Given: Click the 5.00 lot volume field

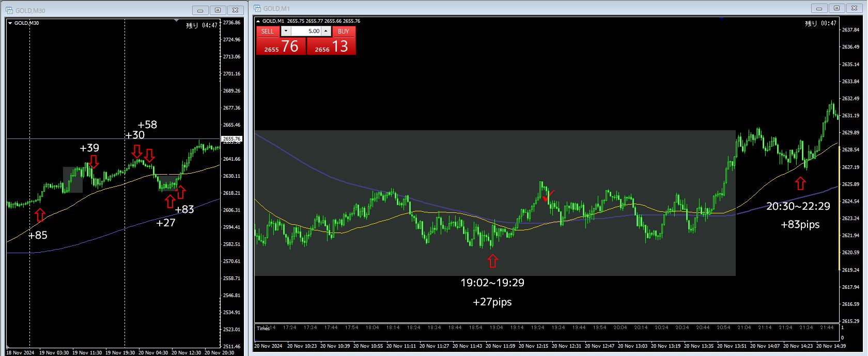Looking at the screenshot, I should pos(306,31).
